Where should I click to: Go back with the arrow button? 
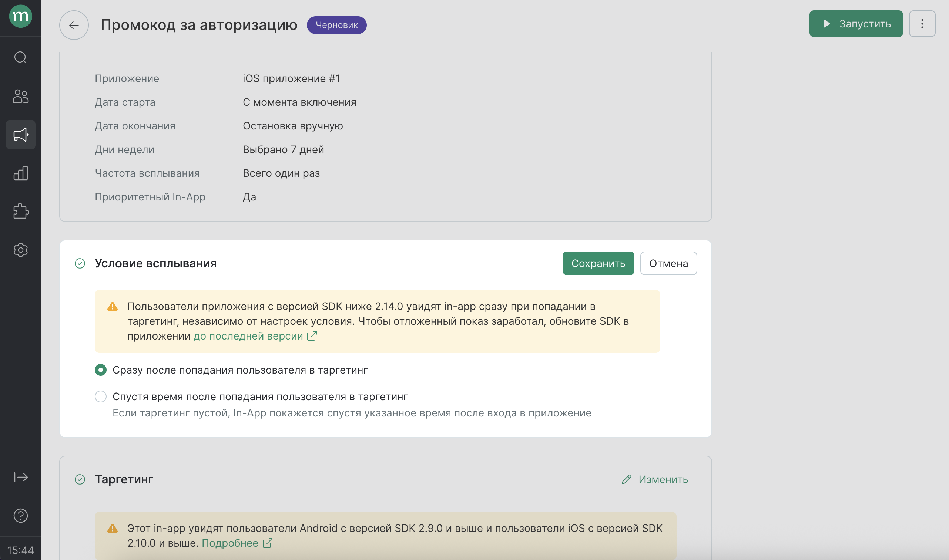pos(74,25)
